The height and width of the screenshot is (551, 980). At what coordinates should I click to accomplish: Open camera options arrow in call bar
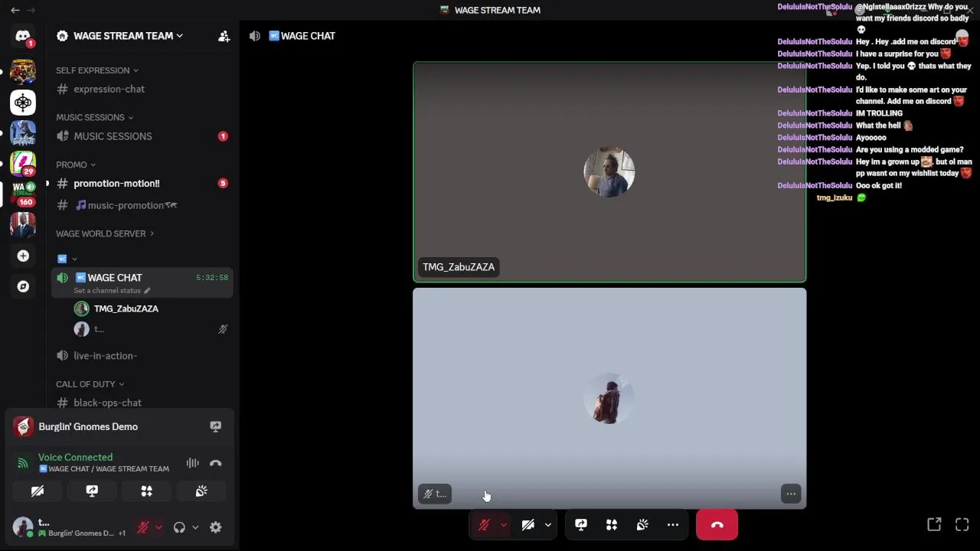pyautogui.click(x=547, y=525)
